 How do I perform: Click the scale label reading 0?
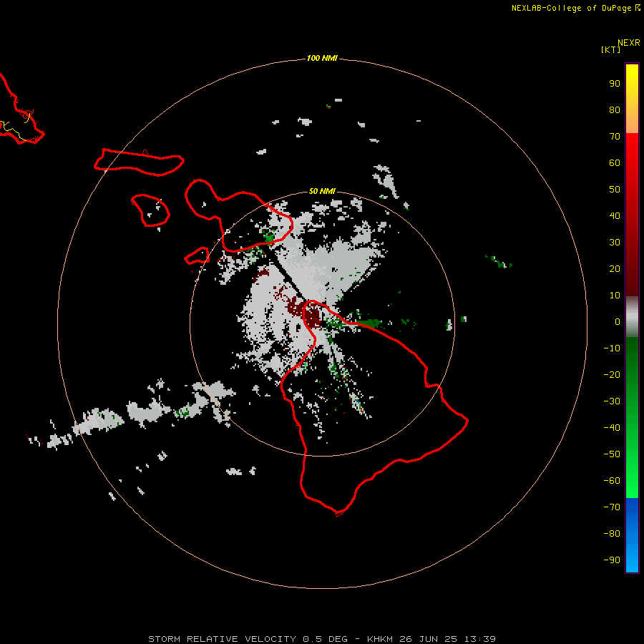click(x=618, y=321)
